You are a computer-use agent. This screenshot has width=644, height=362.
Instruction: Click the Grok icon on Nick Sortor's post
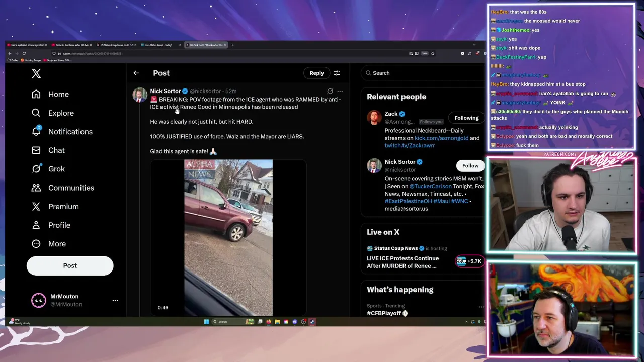coord(330,91)
